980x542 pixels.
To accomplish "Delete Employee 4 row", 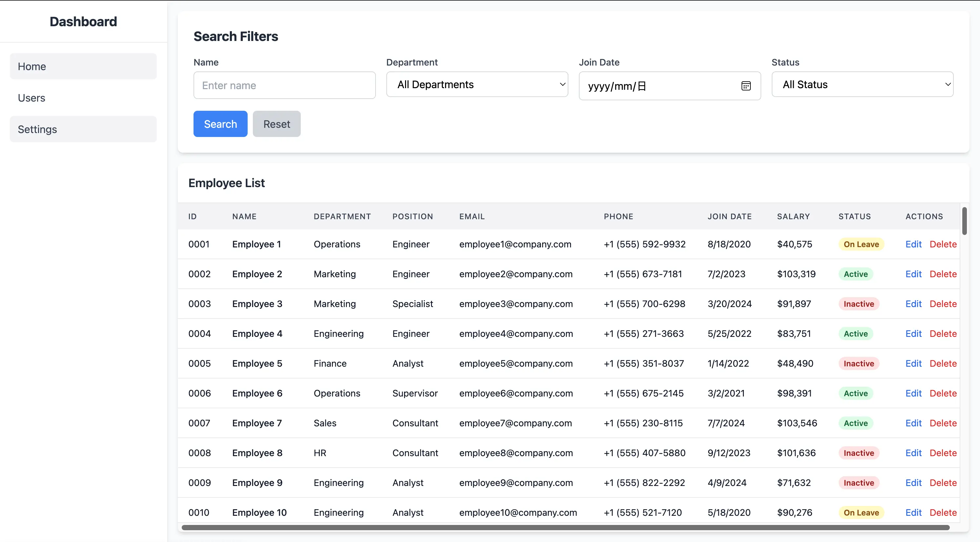I will point(943,334).
